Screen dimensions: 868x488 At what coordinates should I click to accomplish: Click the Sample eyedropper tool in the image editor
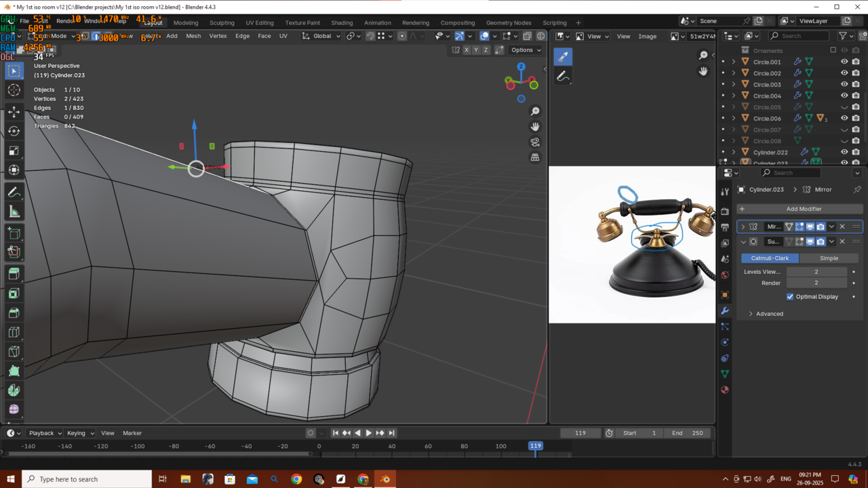pyautogui.click(x=563, y=57)
